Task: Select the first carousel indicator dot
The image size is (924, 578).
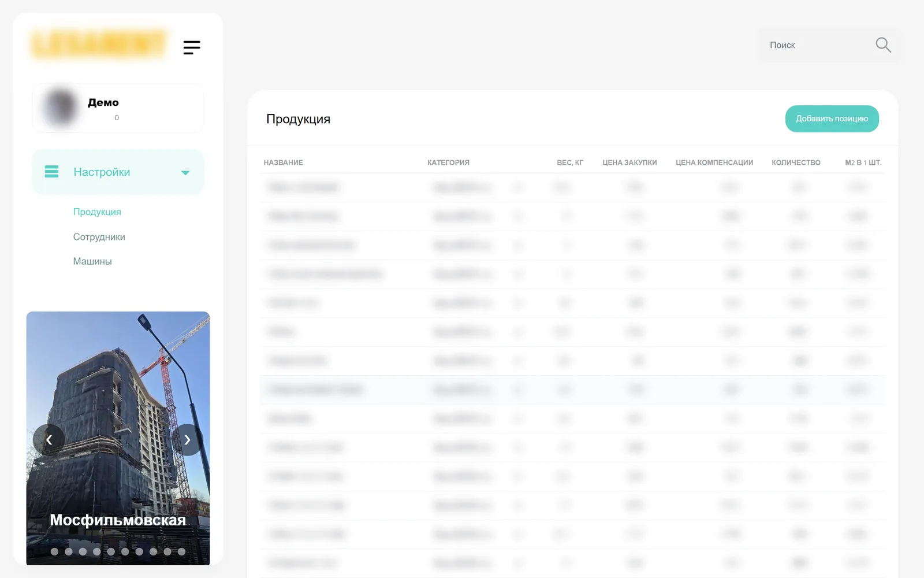Action: tap(54, 551)
